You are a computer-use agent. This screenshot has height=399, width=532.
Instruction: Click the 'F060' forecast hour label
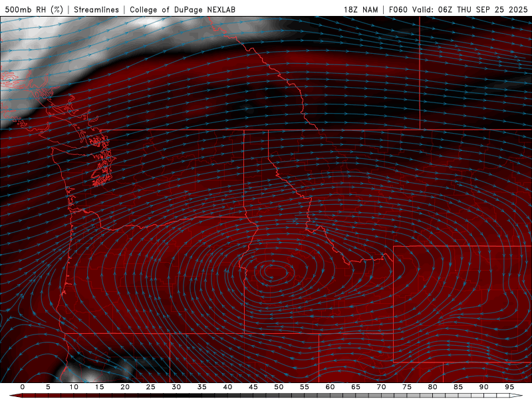398,9
